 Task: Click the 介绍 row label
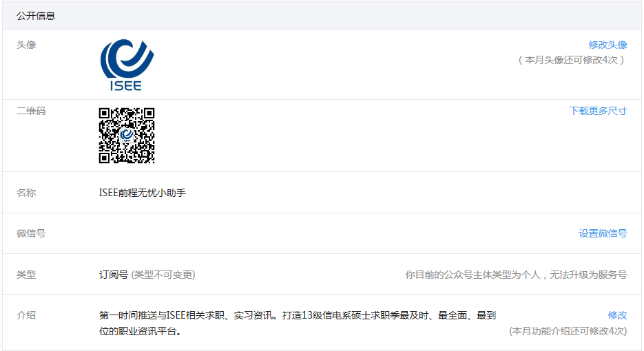point(26,315)
